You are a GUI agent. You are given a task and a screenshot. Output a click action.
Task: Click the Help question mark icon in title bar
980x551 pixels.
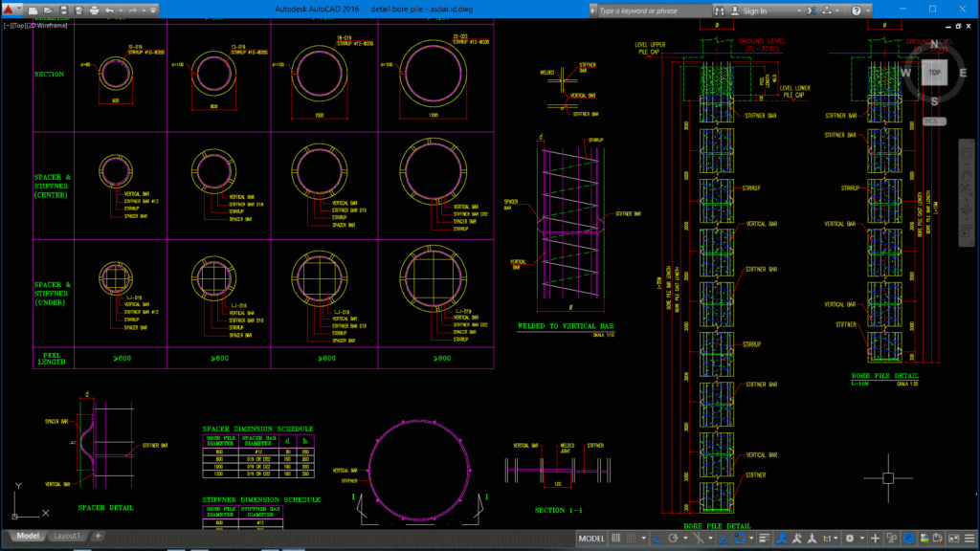click(x=857, y=10)
